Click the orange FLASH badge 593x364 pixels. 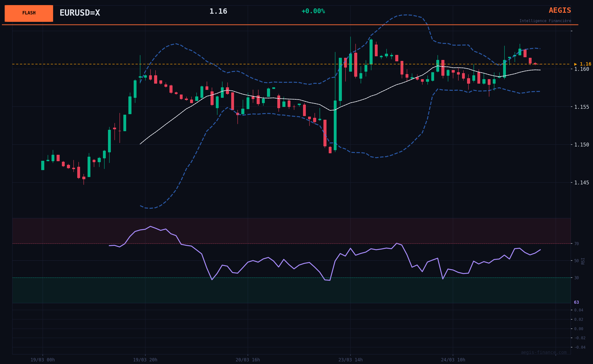[x=29, y=13]
